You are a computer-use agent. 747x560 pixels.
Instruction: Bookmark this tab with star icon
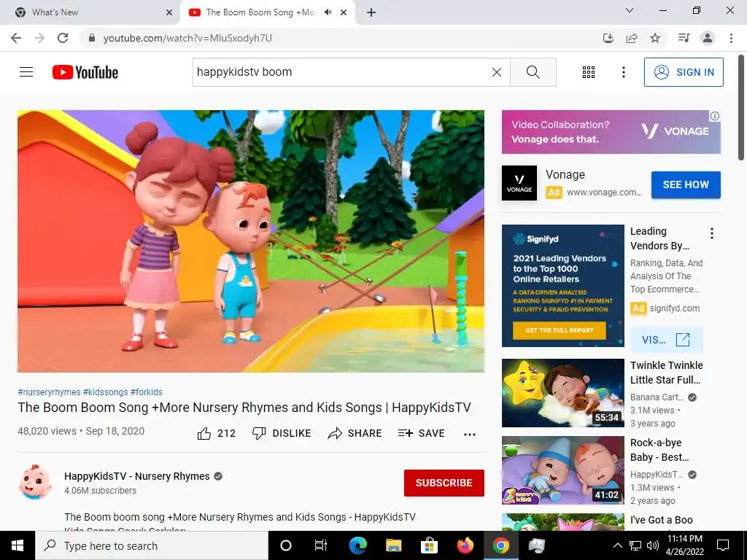coord(655,38)
